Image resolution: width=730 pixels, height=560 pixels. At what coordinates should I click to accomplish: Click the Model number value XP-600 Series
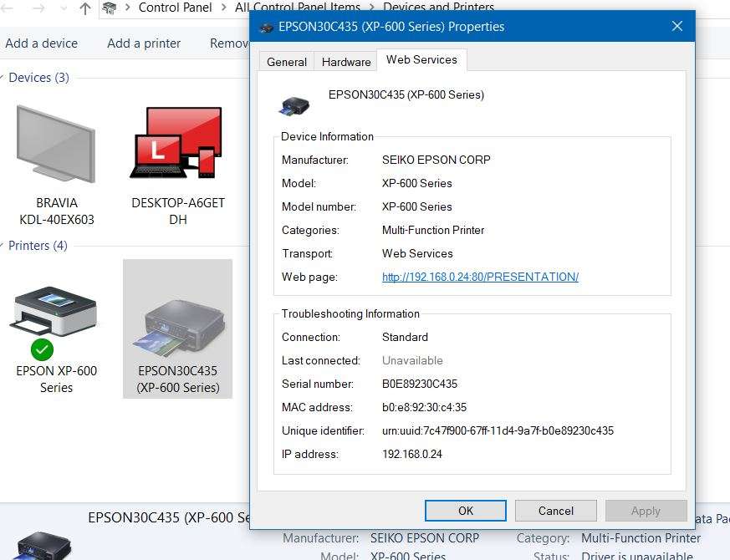(x=417, y=206)
